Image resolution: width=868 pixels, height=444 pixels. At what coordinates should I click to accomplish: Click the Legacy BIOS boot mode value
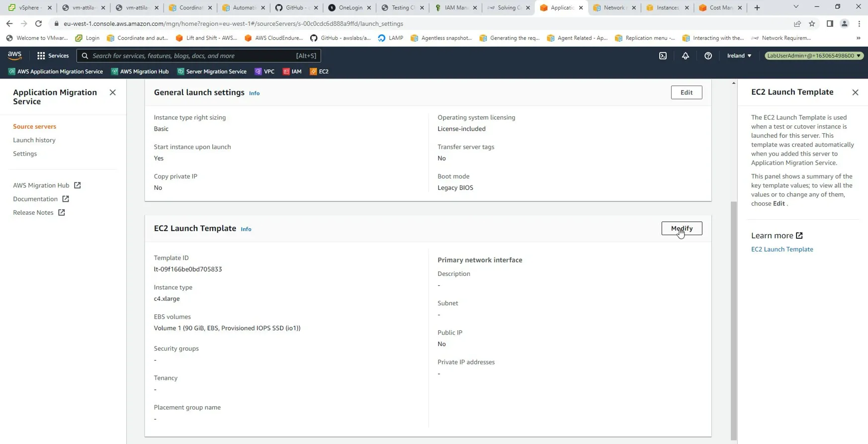pyautogui.click(x=455, y=187)
